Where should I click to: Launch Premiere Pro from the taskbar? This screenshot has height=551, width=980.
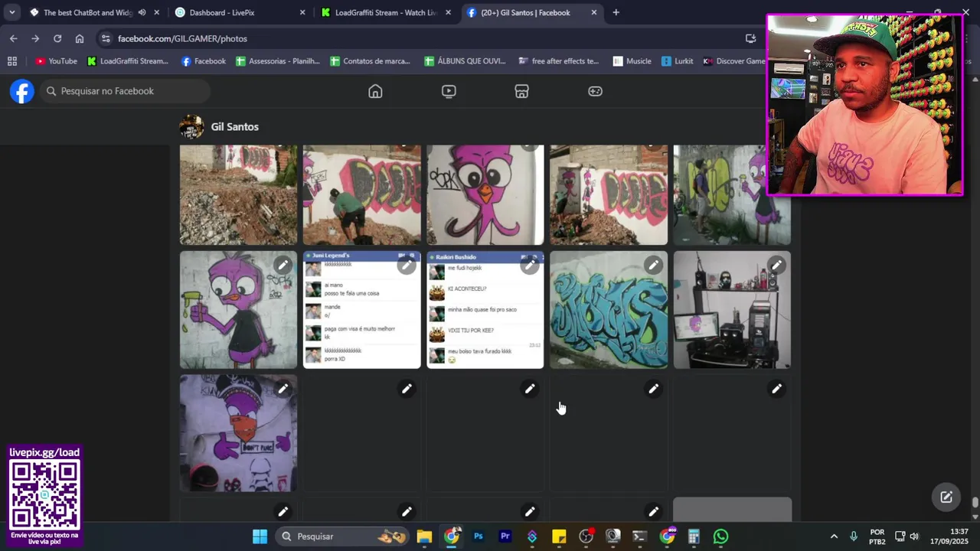pyautogui.click(x=505, y=536)
